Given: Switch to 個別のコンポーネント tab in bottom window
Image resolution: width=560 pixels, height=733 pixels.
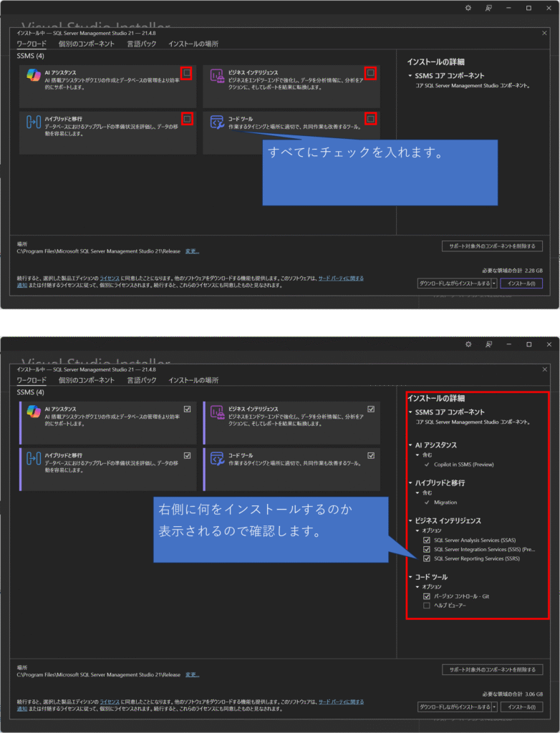Looking at the screenshot, I should coord(86,380).
